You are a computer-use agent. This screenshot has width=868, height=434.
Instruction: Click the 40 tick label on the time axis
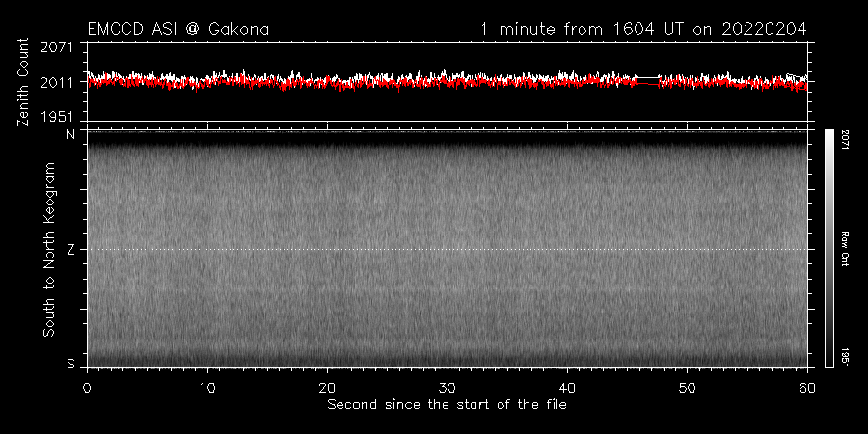point(567,388)
